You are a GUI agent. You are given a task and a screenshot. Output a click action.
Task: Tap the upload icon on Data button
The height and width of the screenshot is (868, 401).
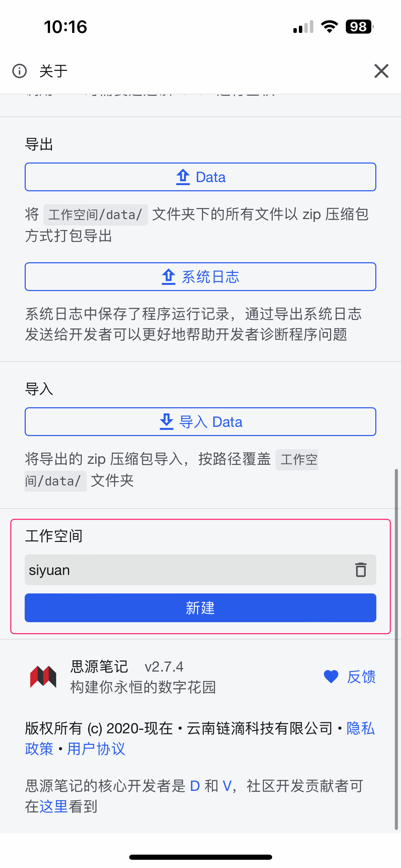coord(183,177)
